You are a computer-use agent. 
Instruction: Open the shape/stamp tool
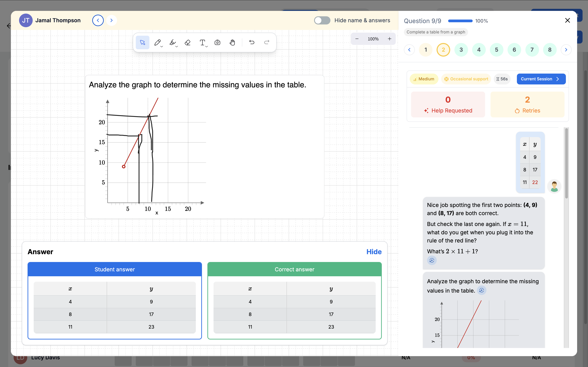(x=217, y=42)
